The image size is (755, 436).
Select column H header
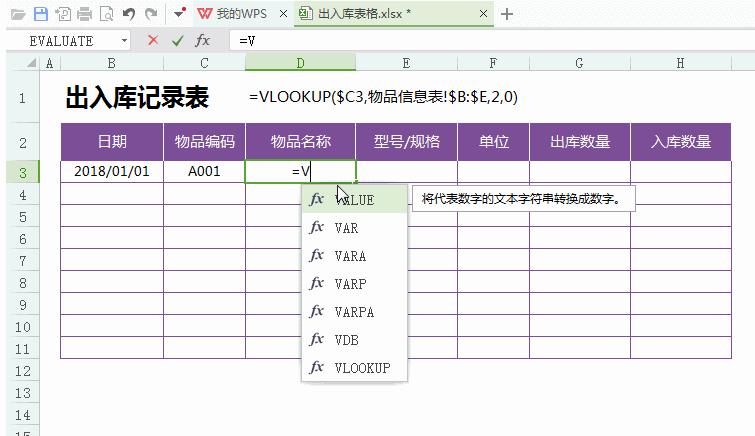click(680, 63)
